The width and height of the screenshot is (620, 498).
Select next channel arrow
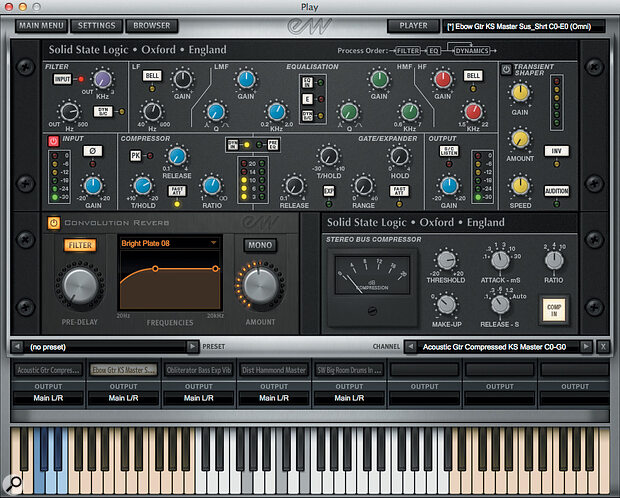point(586,347)
